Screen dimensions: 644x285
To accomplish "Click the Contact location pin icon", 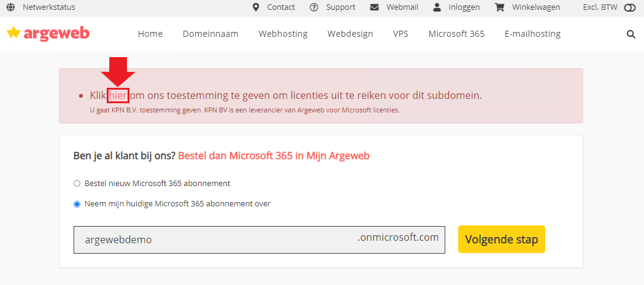I will coord(256,7).
